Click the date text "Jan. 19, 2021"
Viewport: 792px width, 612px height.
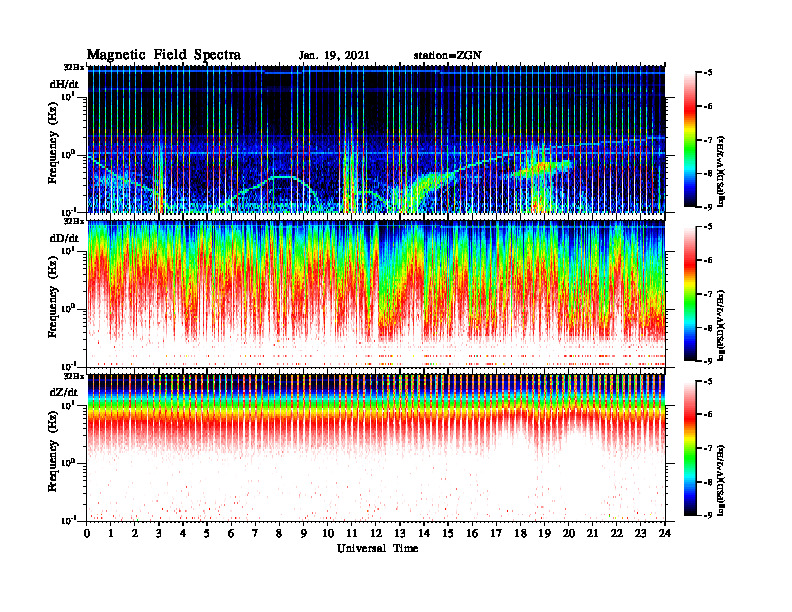click(334, 56)
